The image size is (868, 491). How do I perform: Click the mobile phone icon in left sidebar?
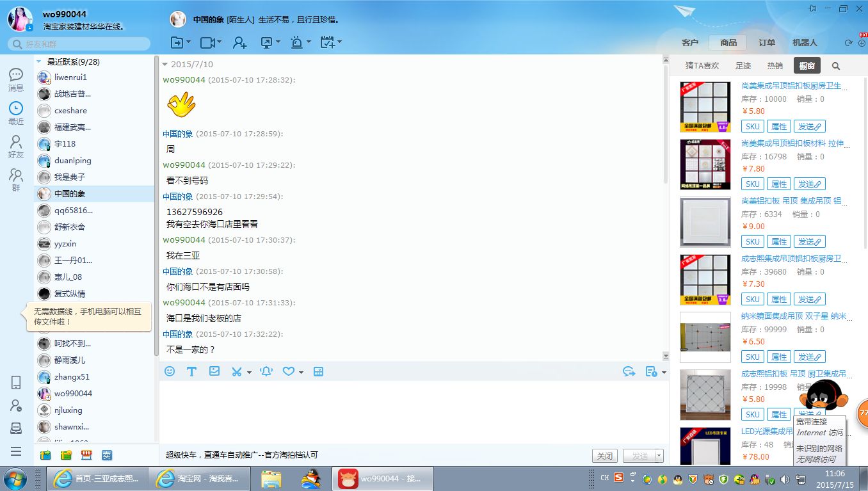pos(16,382)
